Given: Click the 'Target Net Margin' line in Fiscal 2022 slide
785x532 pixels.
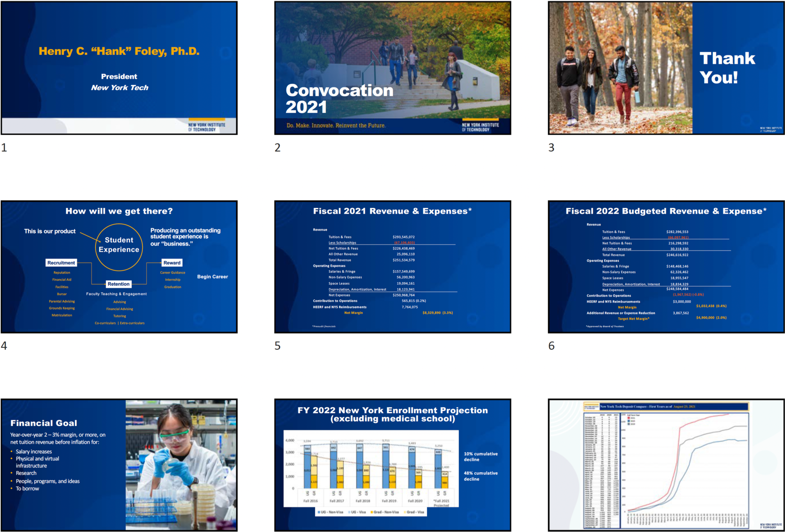Looking at the screenshot, I should (x=634, y=318).
